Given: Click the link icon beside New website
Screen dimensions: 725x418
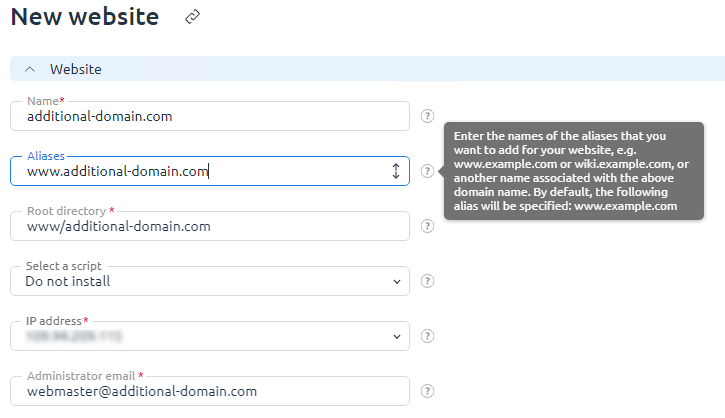Looking at the screenshot, I should click(x=193, y=17).
